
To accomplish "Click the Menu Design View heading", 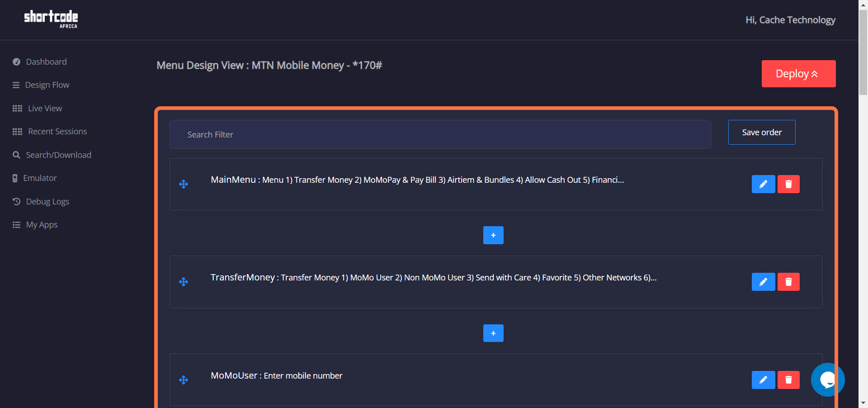I will tap(269, 66).
